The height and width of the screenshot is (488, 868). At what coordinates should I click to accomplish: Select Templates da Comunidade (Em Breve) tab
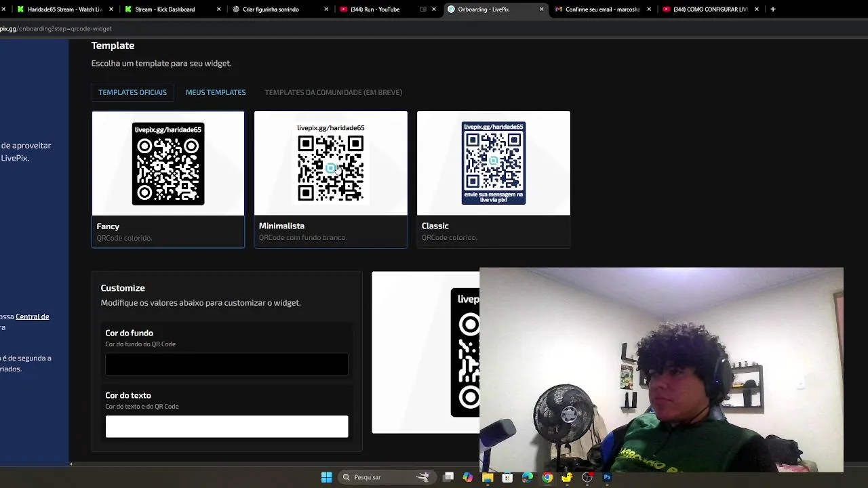pos(333,92)
